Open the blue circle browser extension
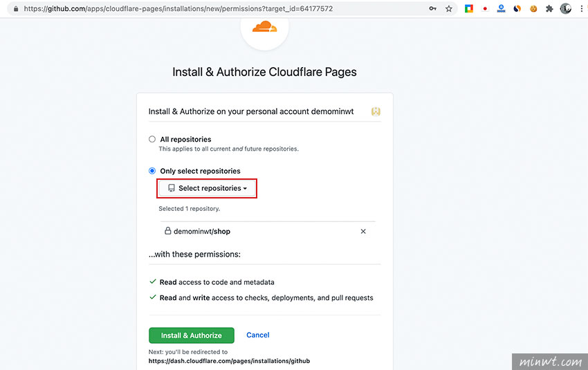Screen dimensions: 588x370 coord(501,8)
